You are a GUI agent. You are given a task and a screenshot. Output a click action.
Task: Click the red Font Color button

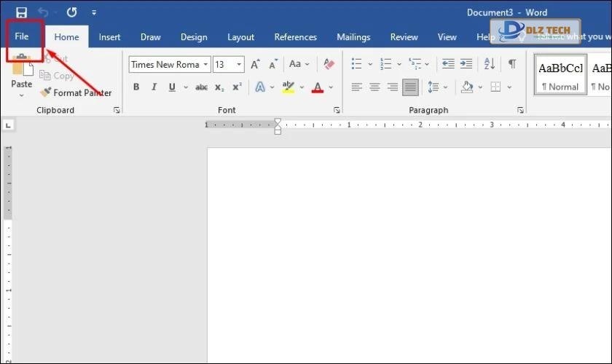(317, 87)
